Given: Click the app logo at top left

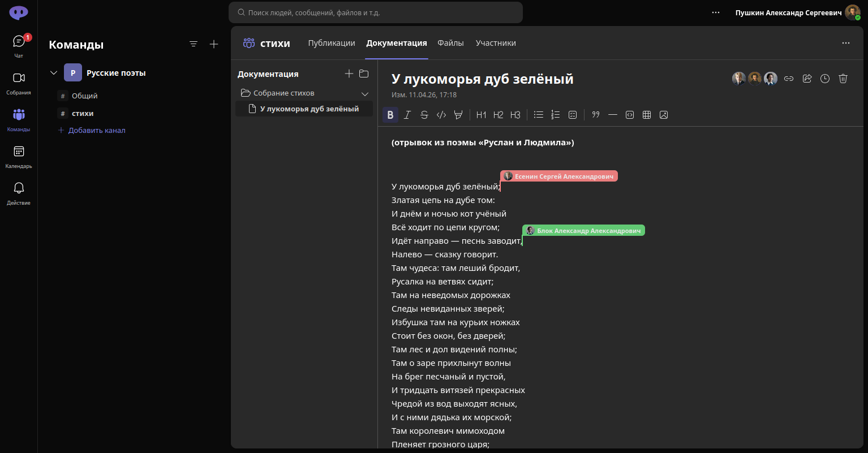Looking at the screenshot, I should coord(19,12).
